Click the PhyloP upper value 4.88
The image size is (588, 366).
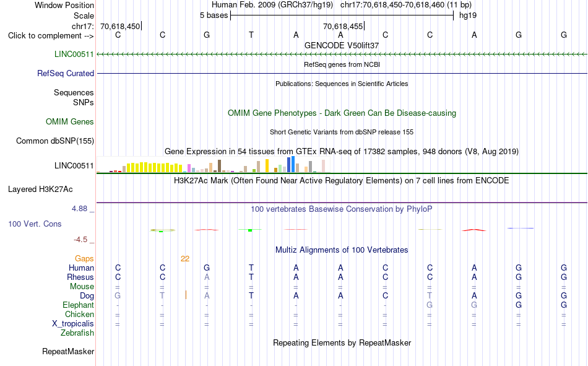point(79,209)
